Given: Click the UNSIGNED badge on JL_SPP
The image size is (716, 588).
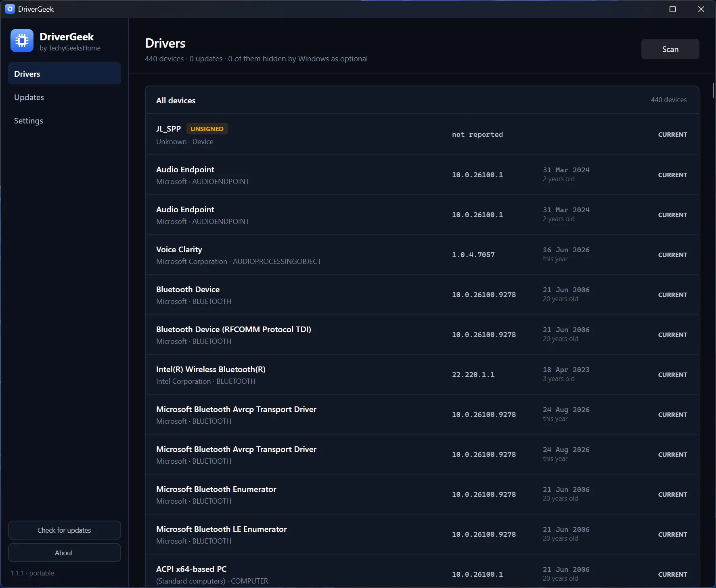Looking at the screenshot, I should (207, 129).
